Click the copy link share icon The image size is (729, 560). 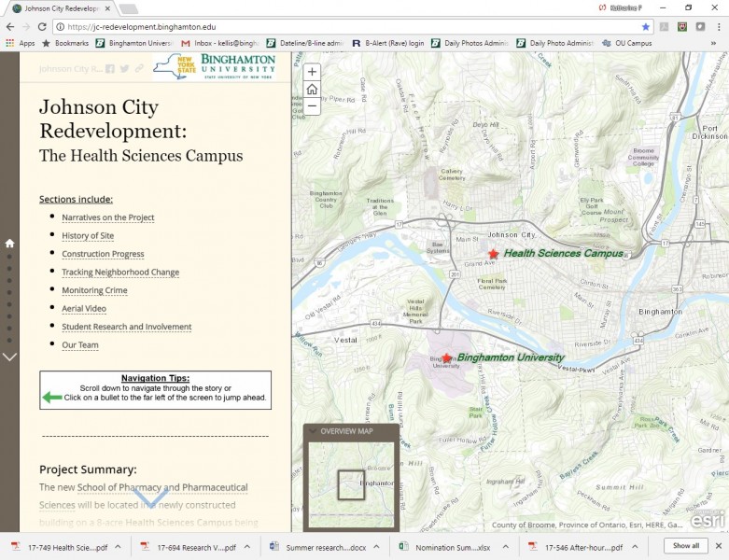[139, 69]
